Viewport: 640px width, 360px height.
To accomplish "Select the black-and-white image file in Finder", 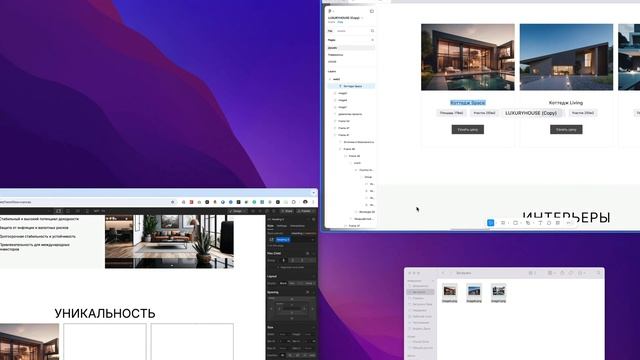I will click(x=498, y=293).
